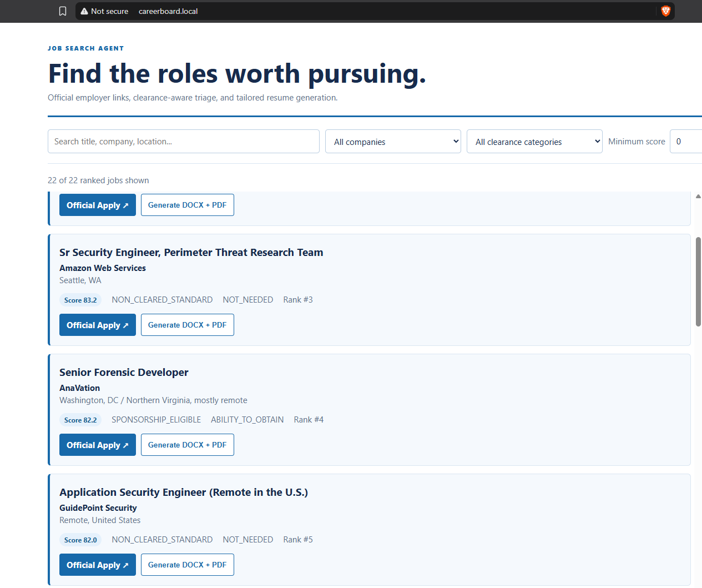Click the AnaVation company name

coord(80,388)
